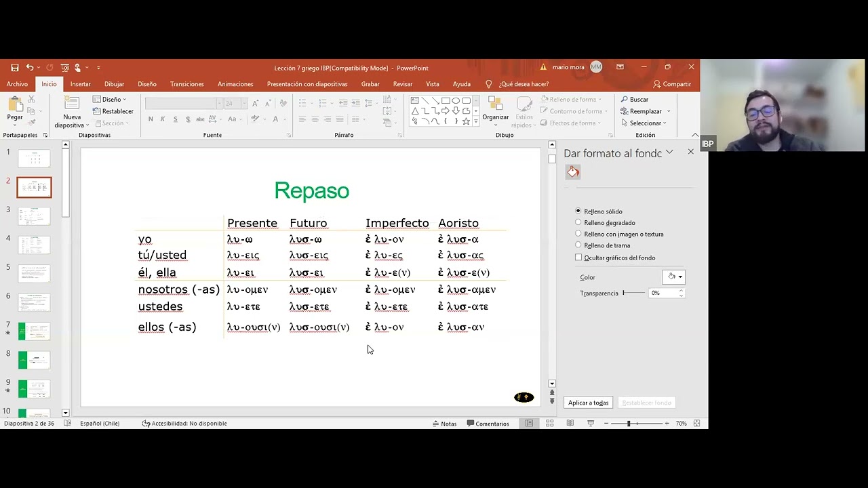This screenshot has height=488, width=868.
Task: Select the Relleno sólido radio button
Action: (578, 211)
